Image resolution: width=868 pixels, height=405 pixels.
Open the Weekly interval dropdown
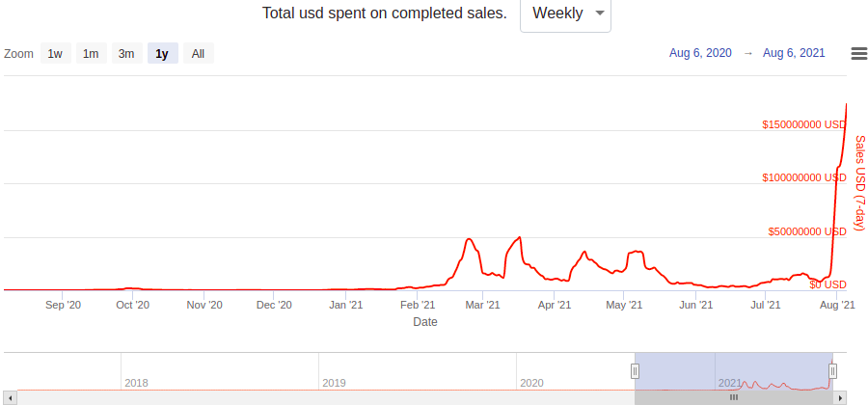[565, 13]
